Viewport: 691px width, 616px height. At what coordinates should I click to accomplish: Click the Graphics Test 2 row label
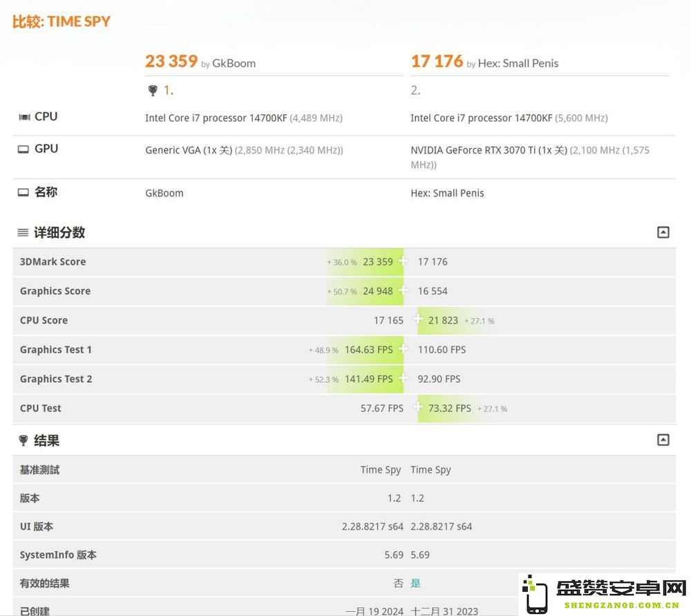(x=56, y=380)
